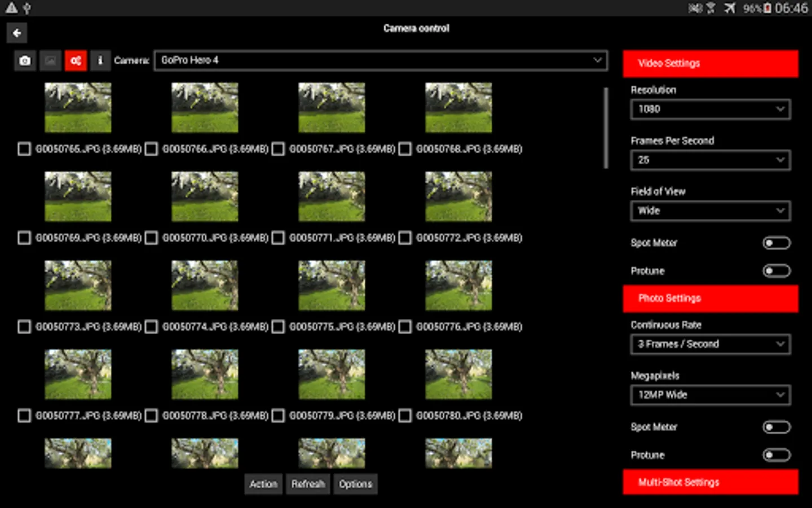Select the G0050768.JPG checkbox
The width and height of the screenshot is (812, 508).
point(405,149)
